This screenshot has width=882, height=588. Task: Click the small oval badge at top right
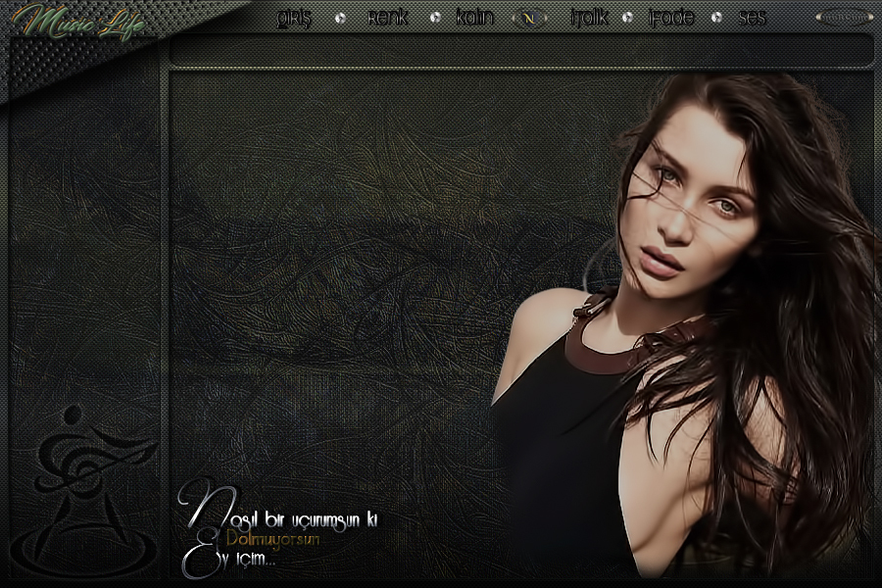[x=842, y=17]
